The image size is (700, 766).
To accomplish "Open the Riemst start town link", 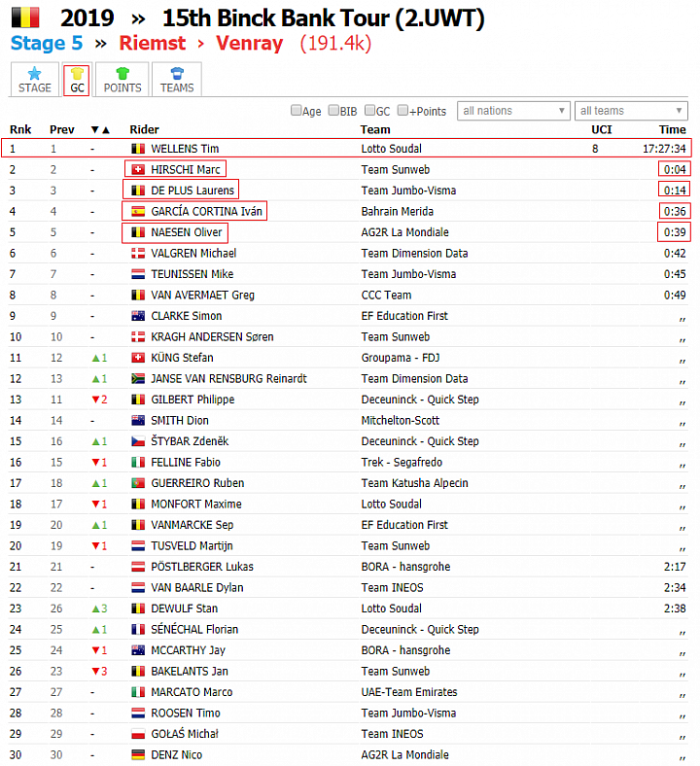I will pos(153,43).
